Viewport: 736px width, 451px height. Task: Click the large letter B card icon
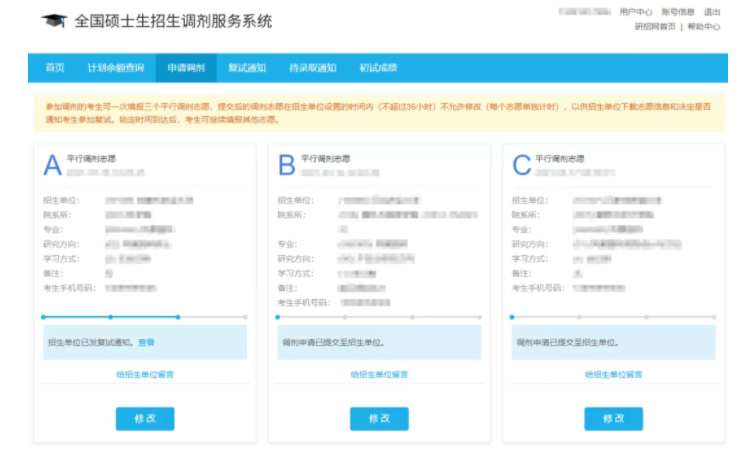(x=286, y=164)
